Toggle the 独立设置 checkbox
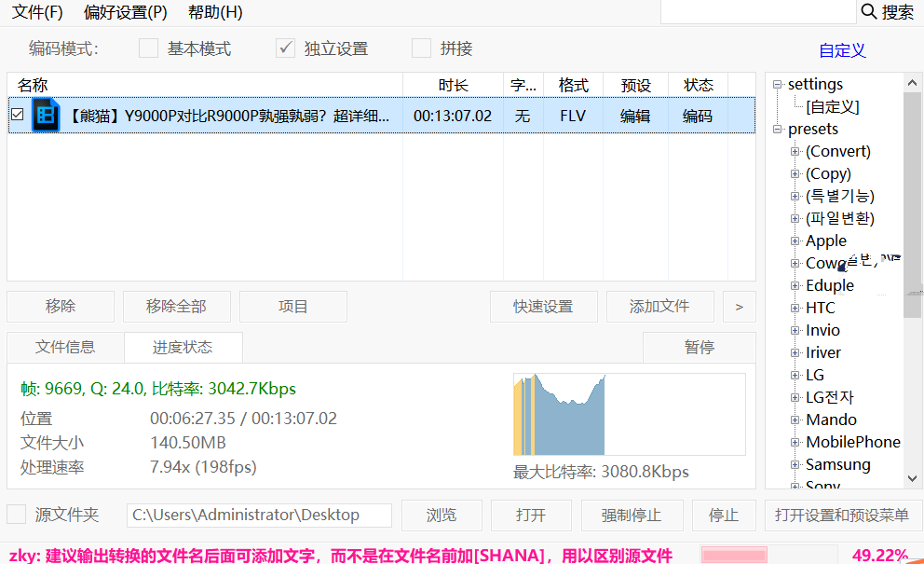Viewport: 924px width, 564px height. (x=285, y=48)
